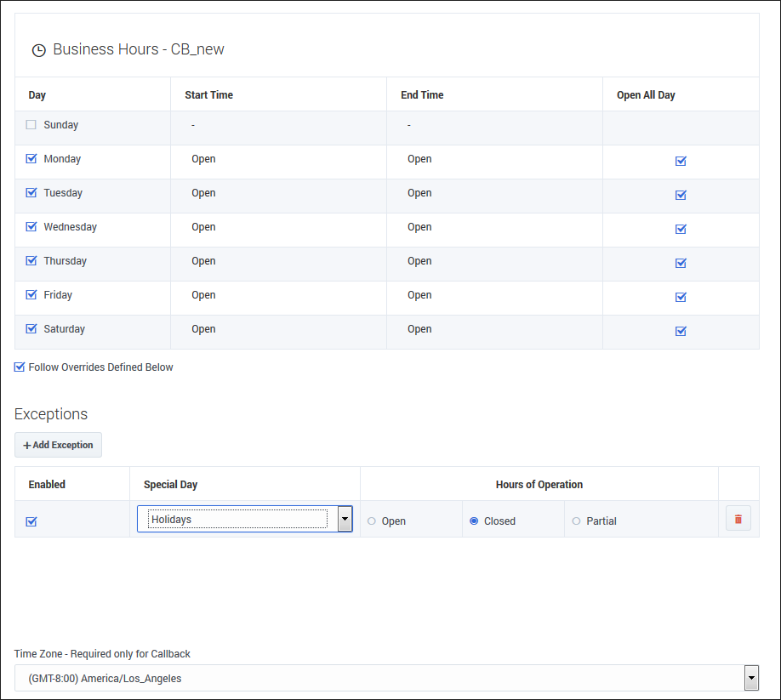The image size is (781, 700).
Task: Uncheck the Monday day checkbox
Action: pyautogui.click(x=31, y=159)
